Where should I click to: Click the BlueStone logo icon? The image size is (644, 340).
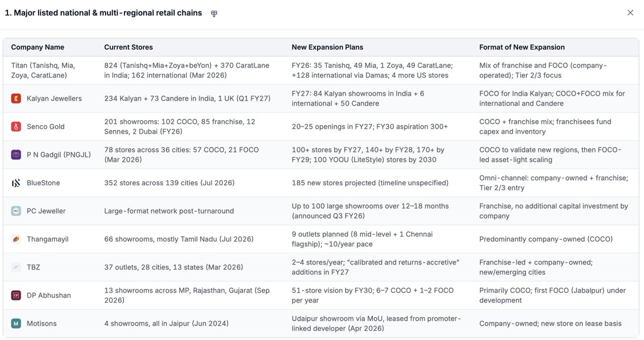click(16, 183)
